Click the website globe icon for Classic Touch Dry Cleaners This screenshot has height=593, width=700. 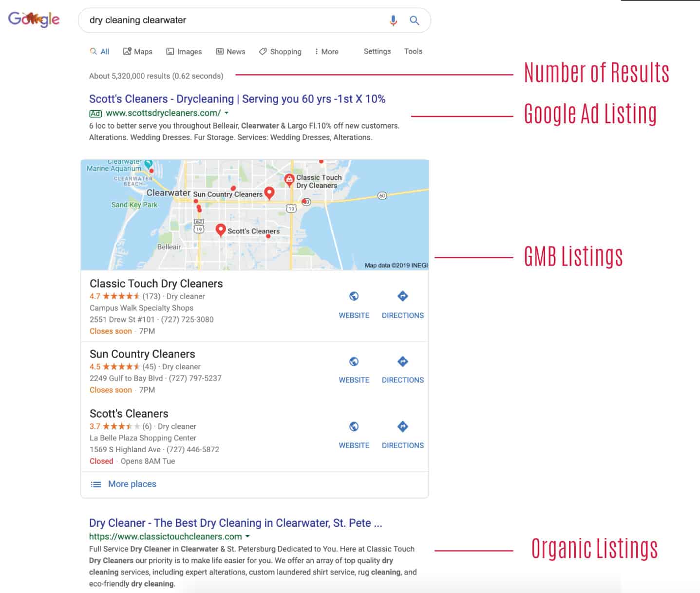[354, 296]
